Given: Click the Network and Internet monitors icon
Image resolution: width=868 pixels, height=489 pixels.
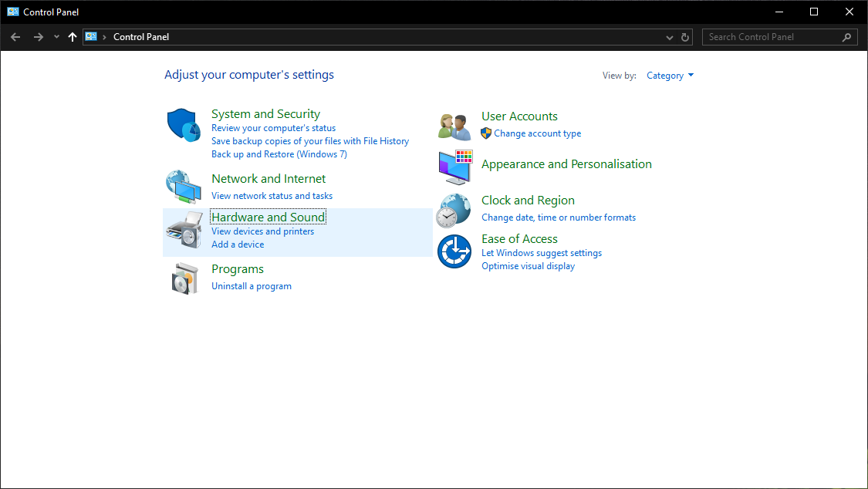Looking at the screenshot, I should click(x=183, y=185).
